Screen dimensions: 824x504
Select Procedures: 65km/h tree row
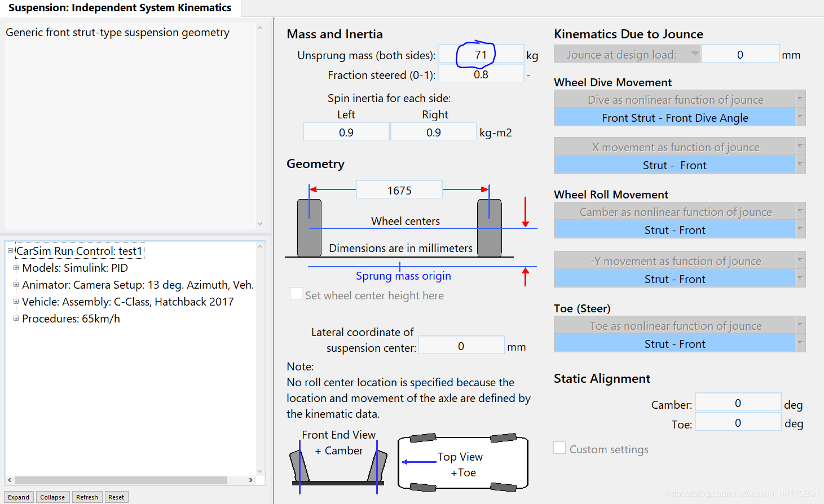71,319
